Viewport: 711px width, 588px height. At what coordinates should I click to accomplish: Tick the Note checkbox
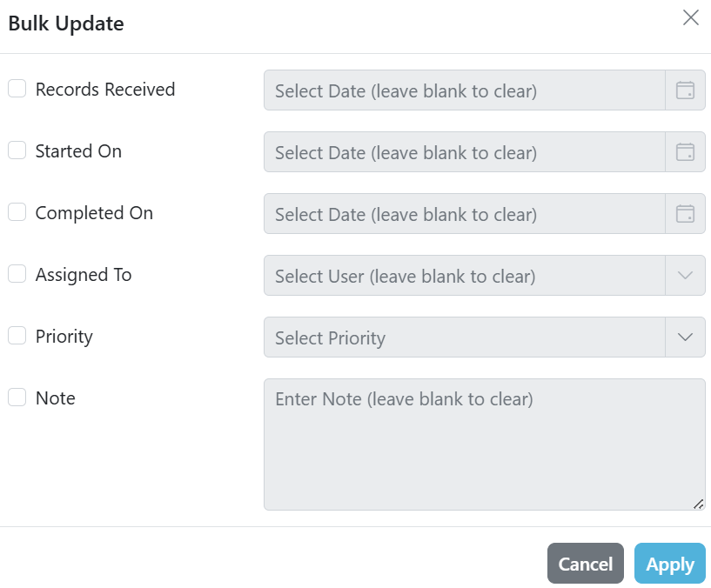pos(17,398)
